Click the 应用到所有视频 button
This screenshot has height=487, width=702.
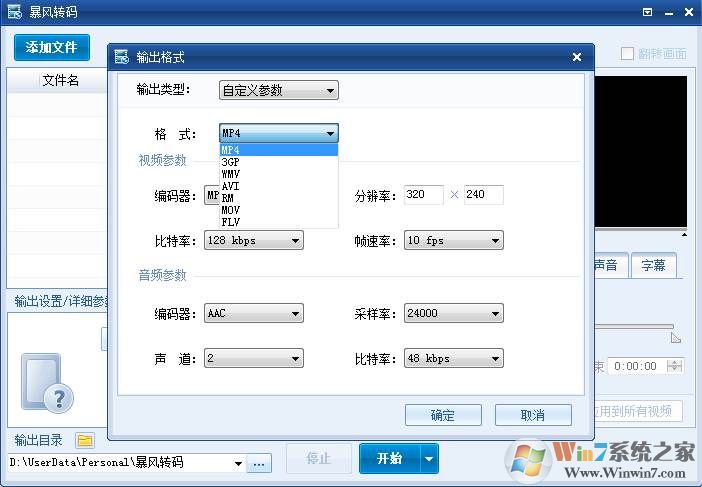point(638,411)
